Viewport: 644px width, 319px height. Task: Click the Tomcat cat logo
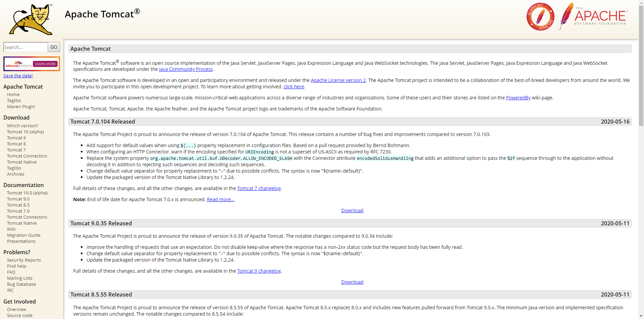pos(31,19)
